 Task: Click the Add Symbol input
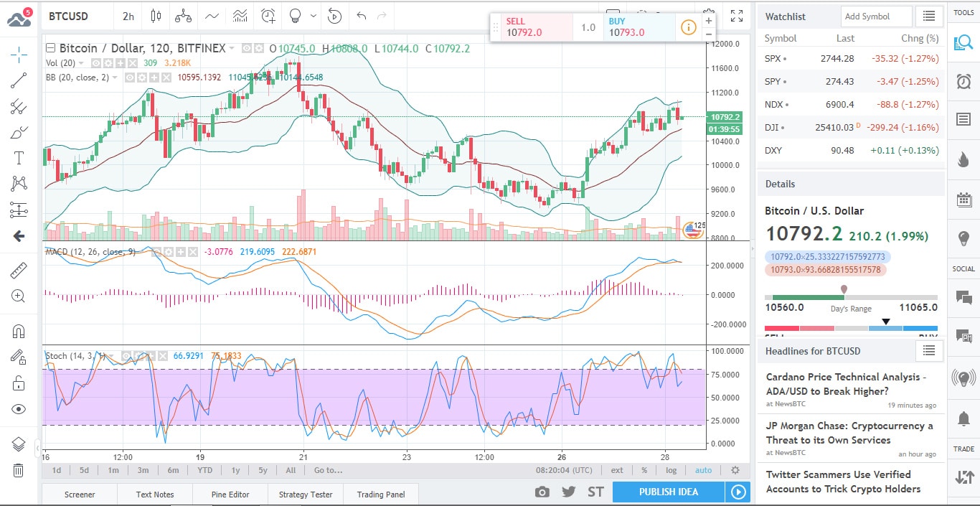coord(876,17)
